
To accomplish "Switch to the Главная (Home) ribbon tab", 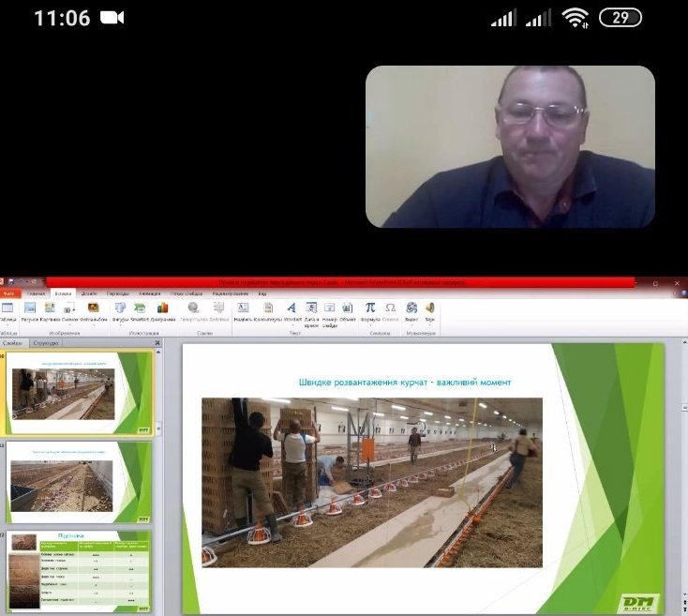I will click(x=37, y=293).
